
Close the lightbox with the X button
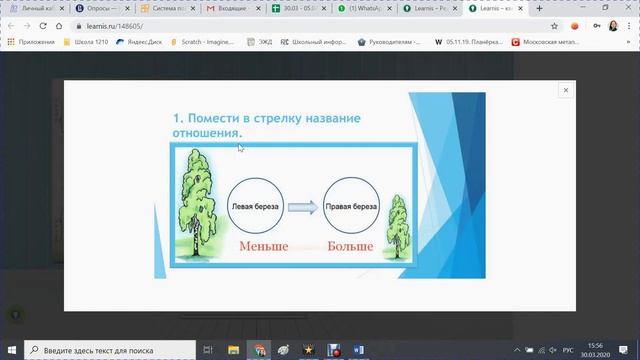click(566, 90)
